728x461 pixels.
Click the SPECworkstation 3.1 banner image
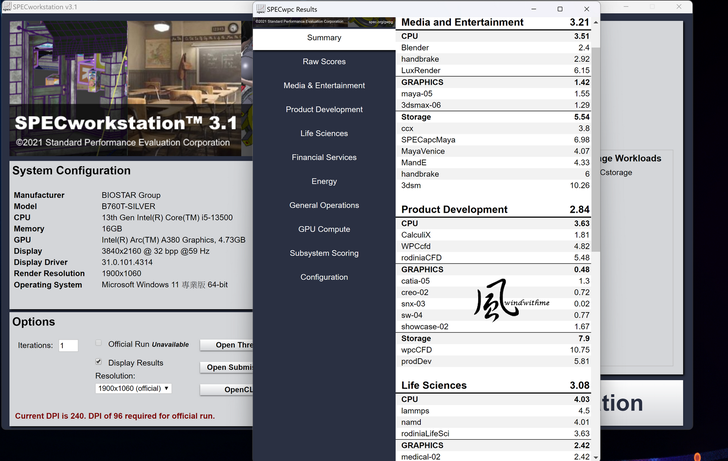point(131,88)
